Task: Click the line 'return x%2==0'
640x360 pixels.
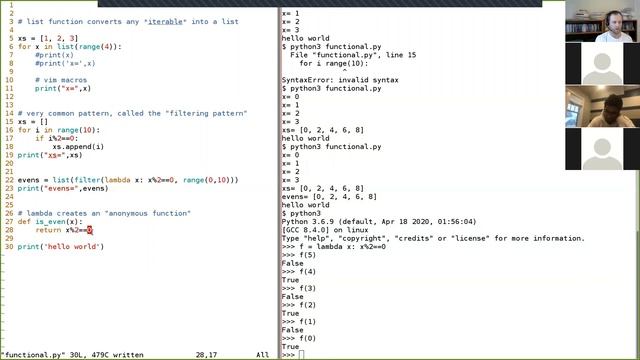Action: point(64,230)
